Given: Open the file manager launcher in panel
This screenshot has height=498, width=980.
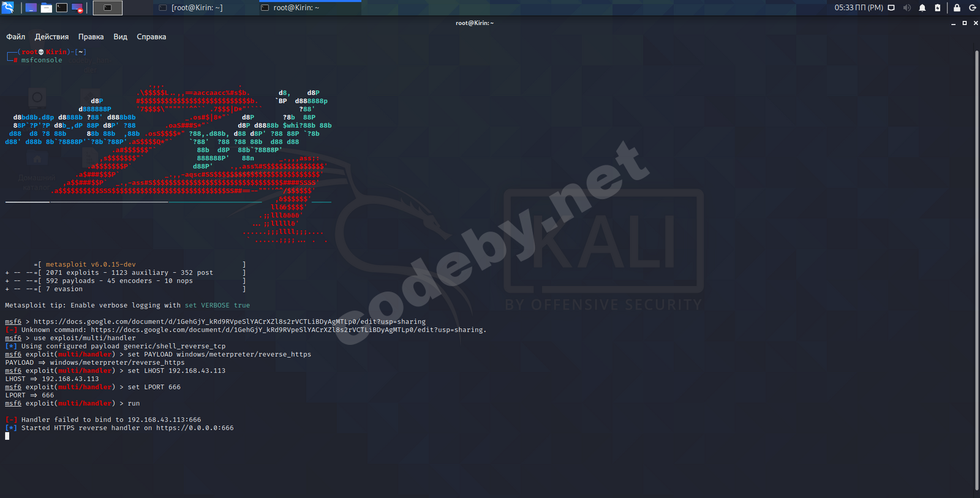Looking at the screenshot, I should point(46,7).
